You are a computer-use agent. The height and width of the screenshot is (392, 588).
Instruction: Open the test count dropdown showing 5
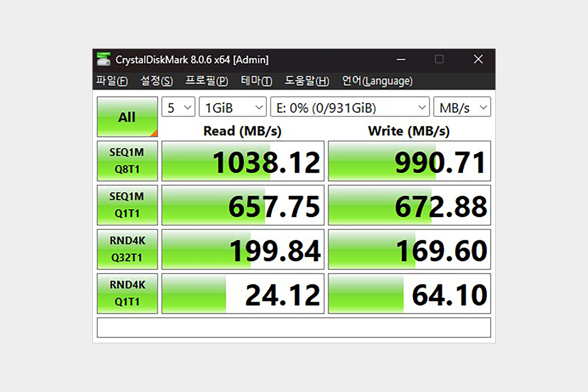178,107
